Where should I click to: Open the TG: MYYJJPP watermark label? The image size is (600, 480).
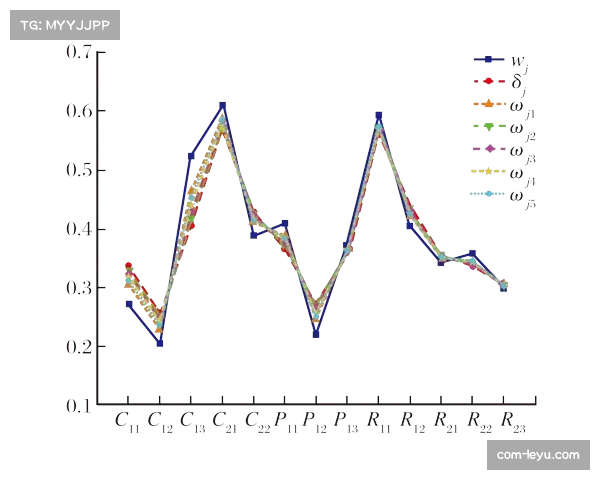[x=64, y=24]
